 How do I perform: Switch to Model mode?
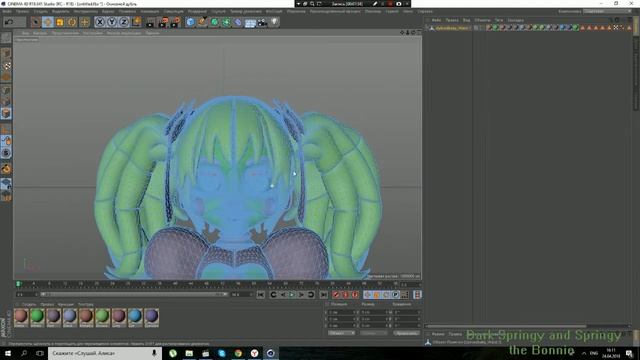[x=6, y=54]
